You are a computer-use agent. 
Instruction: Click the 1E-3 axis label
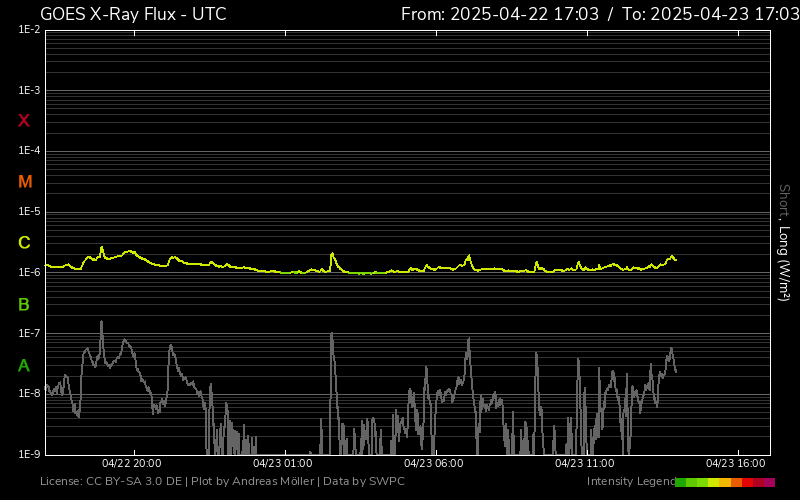[x=29, y=90]
